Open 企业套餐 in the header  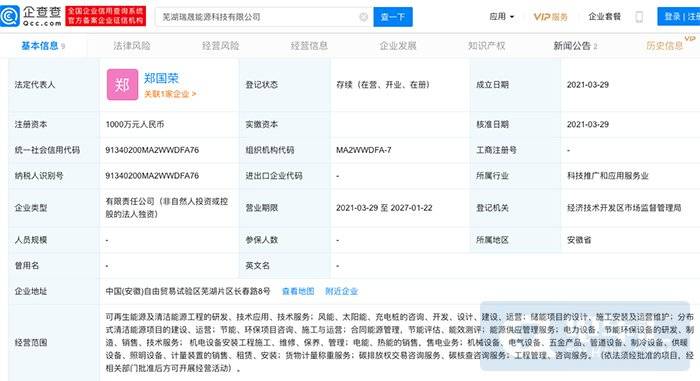click(604, 17)
